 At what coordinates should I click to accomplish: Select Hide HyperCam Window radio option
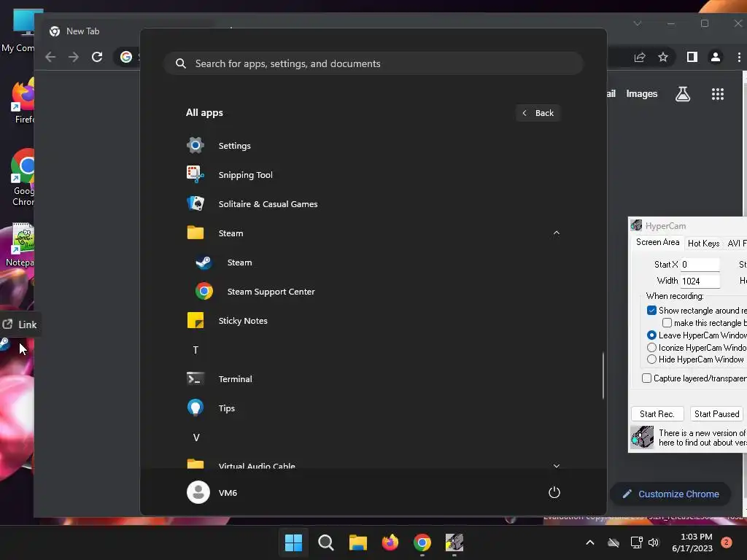coord(651,359)
